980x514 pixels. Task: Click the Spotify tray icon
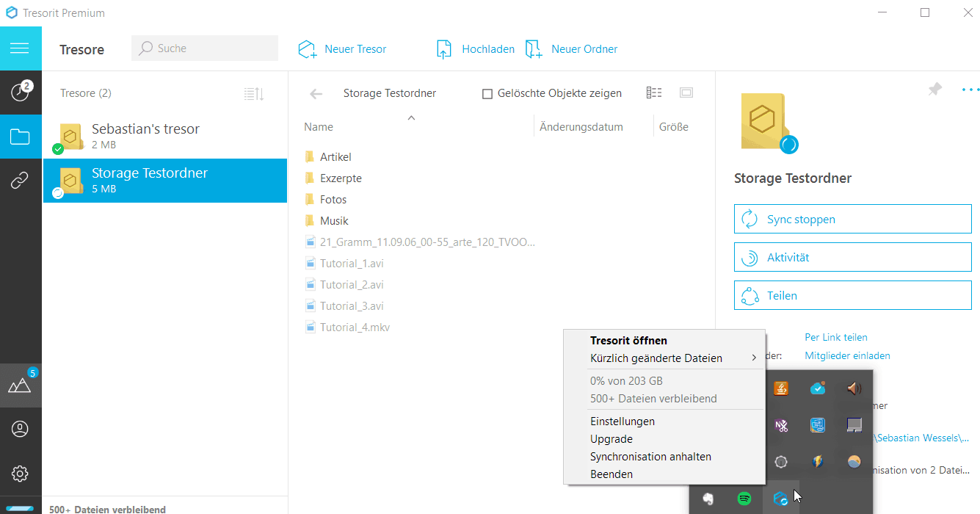(744, 499)
